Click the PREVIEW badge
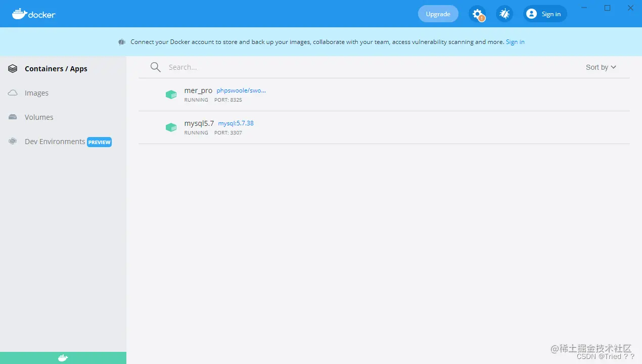The width and height of the screenshot is (642, 364). [x=99, y=142]
